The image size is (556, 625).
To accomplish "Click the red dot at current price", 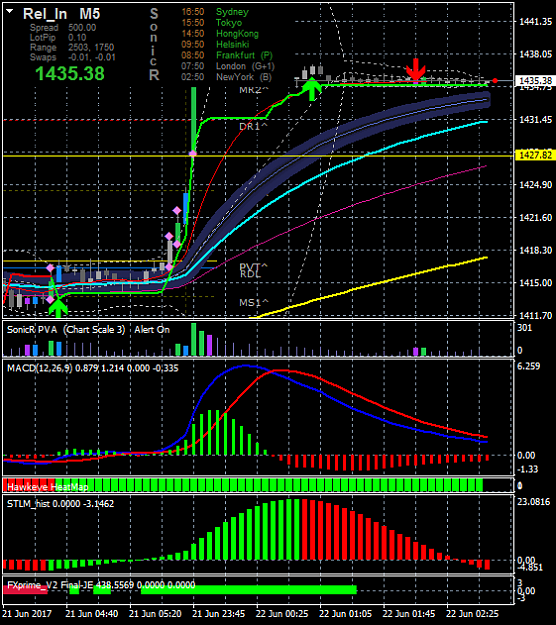I will (x=495, y=81).
